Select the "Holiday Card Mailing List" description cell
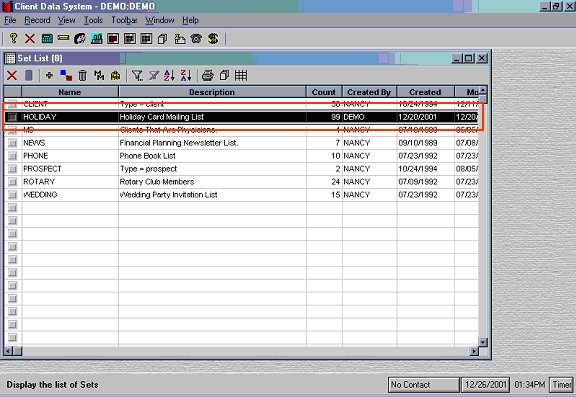 [212, 117]
